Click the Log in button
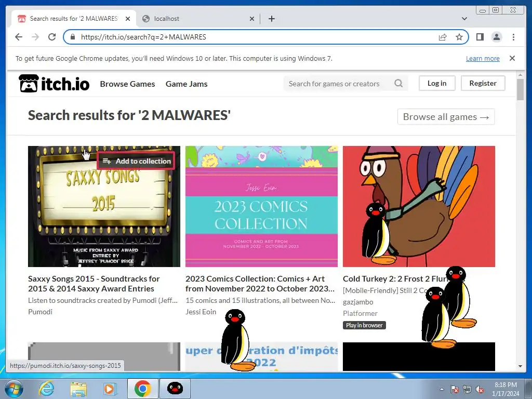Image resolution: width=532 pixels, height=399 pixels. [x=437, y=83]
